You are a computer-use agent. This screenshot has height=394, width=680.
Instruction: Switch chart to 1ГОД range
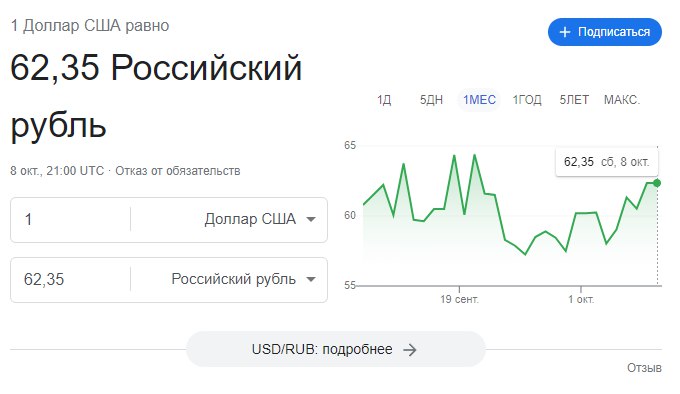coord(527,100)
